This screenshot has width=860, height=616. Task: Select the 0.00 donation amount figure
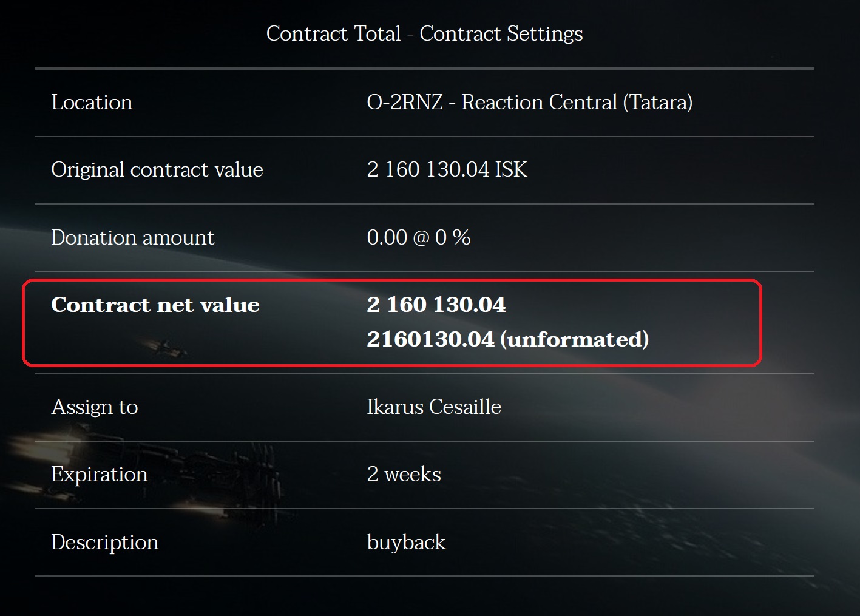(x=387, y=237)
